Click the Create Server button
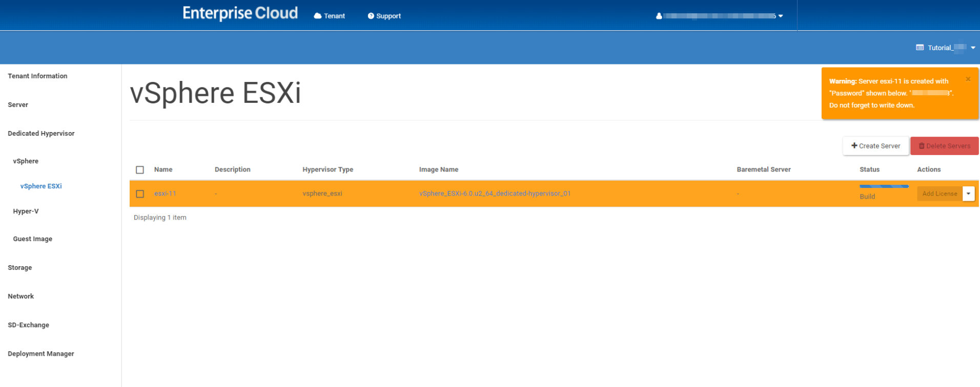Image resolution: width=980 pixels, height=387 pixels. [x=875, y=146]
